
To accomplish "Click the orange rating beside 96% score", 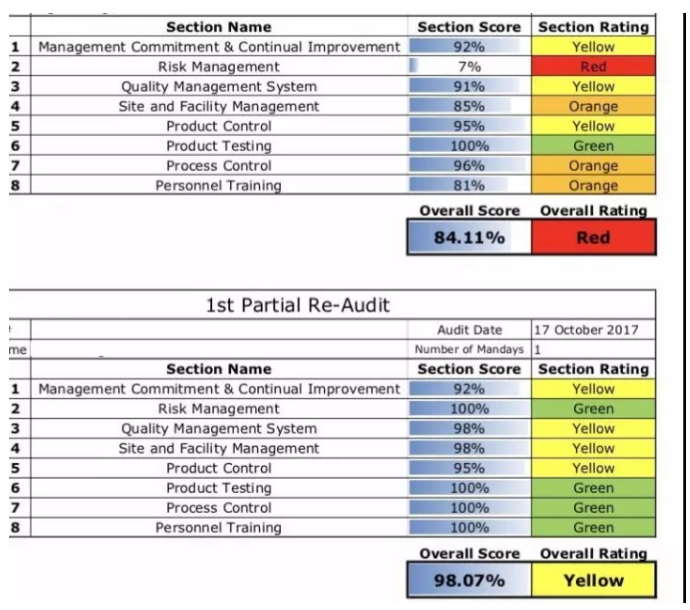I will coord(593,166).
